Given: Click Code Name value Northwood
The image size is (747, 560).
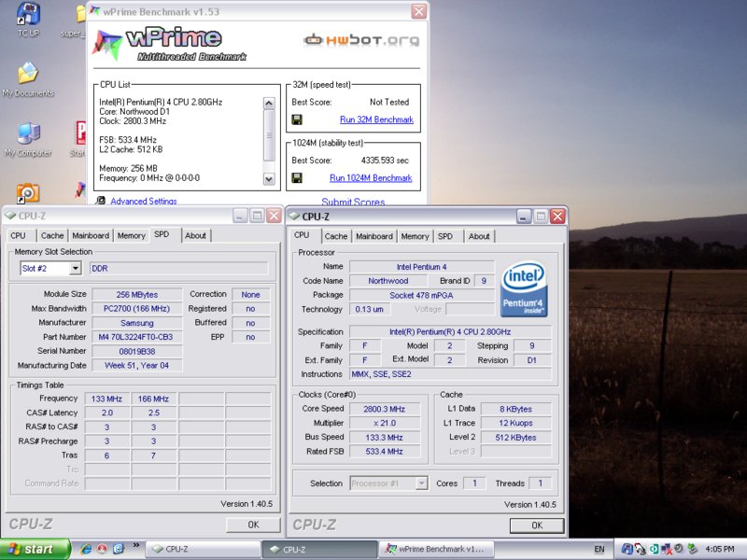Looking at the screenshot, I should point(388,281).
